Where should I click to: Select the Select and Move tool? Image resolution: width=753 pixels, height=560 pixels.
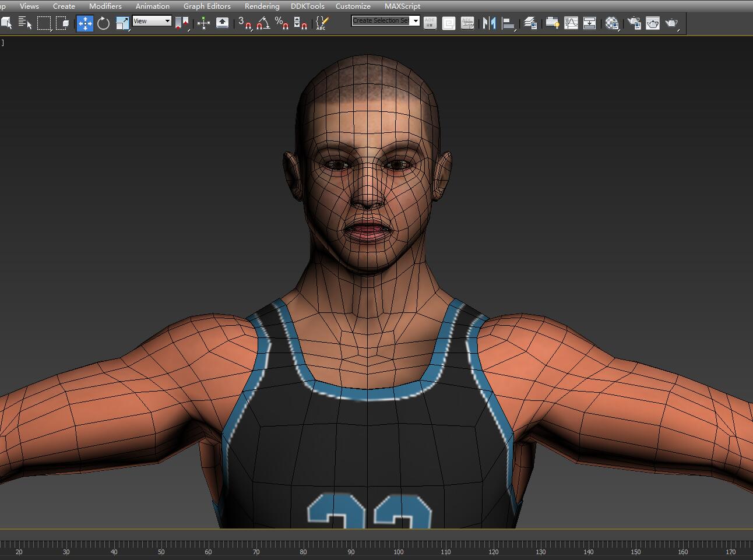85,23
